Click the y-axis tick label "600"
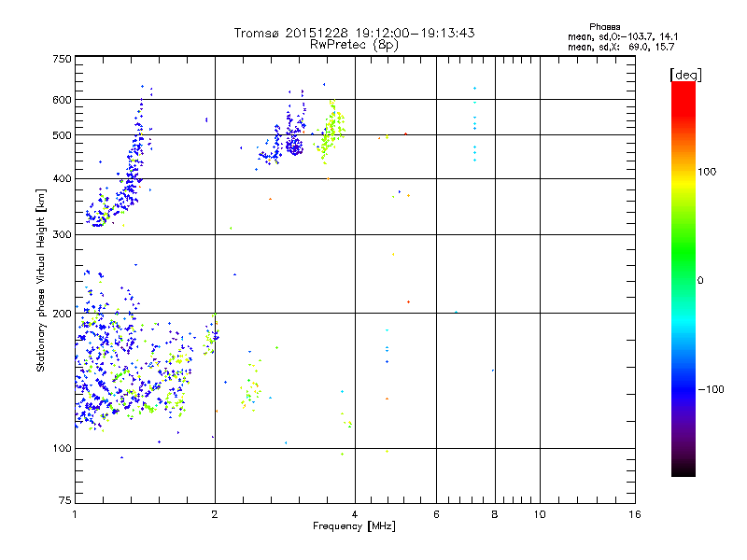This screenshot has width=747, height=560. point(62,100)
